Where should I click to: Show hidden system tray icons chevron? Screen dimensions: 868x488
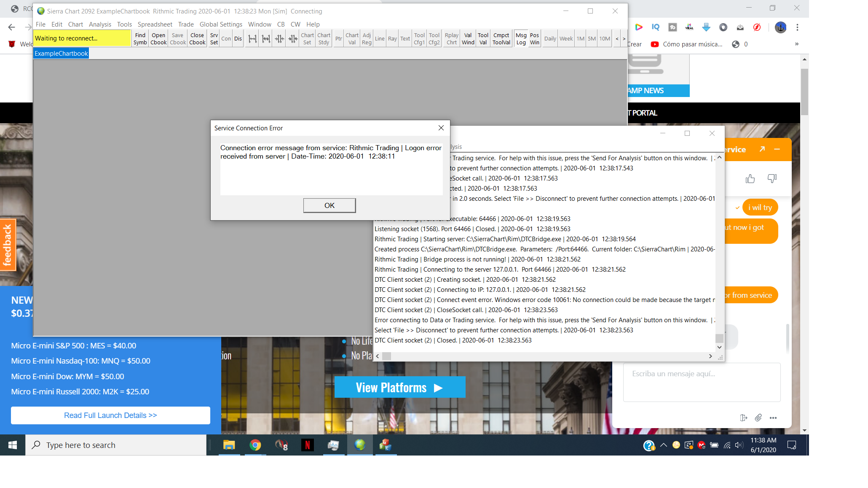coord(664,445)
